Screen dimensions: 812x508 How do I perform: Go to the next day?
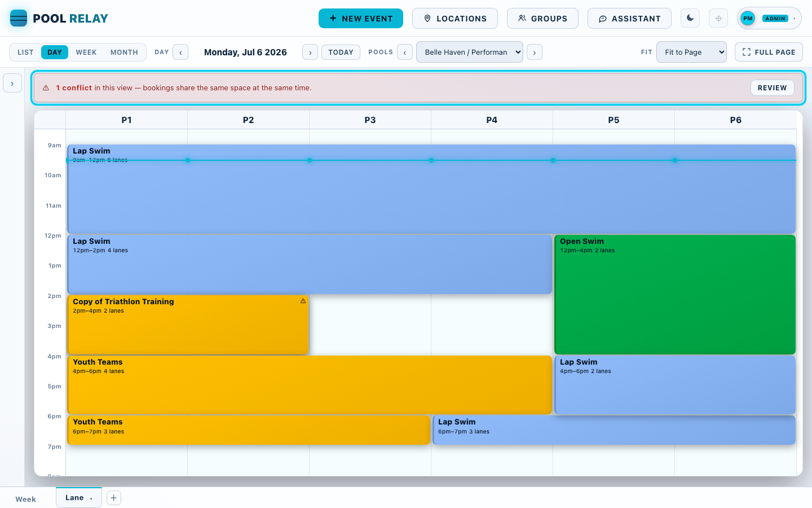coord(310,52)
